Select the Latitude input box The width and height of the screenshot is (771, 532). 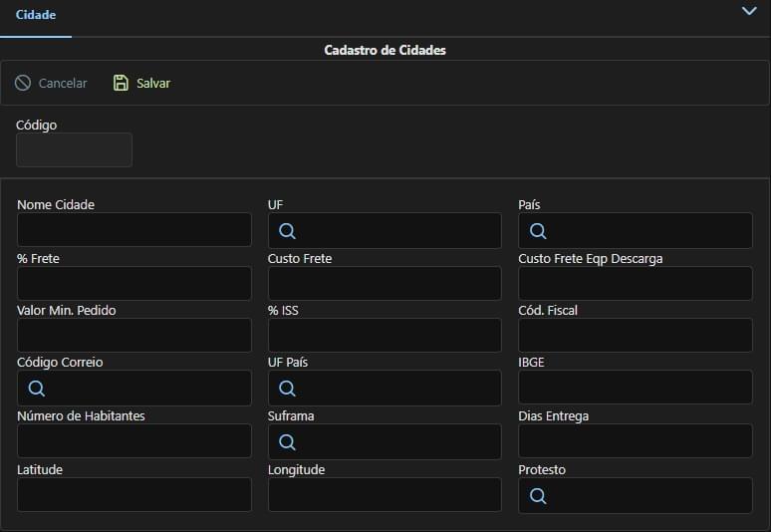tap(134, 494)
